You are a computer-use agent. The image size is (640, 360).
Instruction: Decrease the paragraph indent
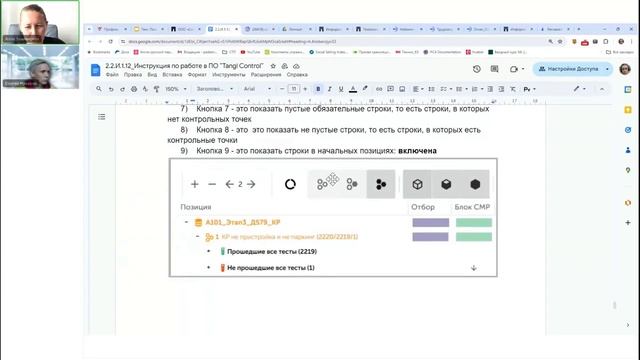(490, 89)
